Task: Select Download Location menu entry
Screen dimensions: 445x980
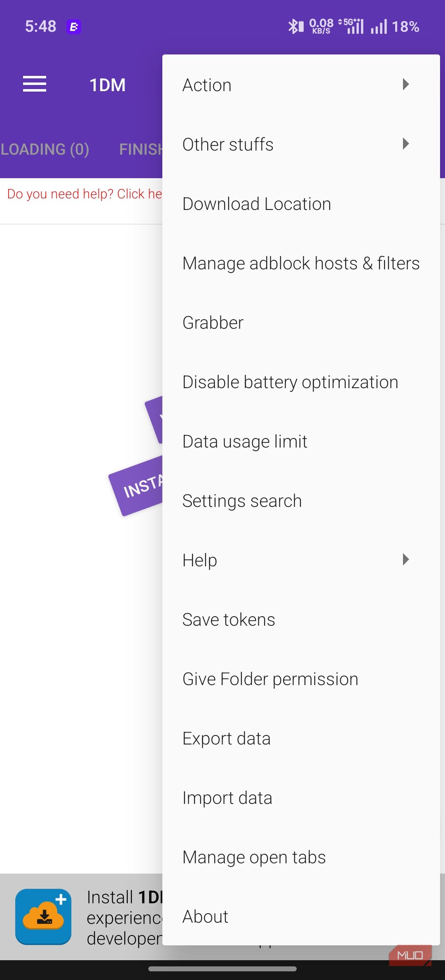Action: [x=301, y=204]
